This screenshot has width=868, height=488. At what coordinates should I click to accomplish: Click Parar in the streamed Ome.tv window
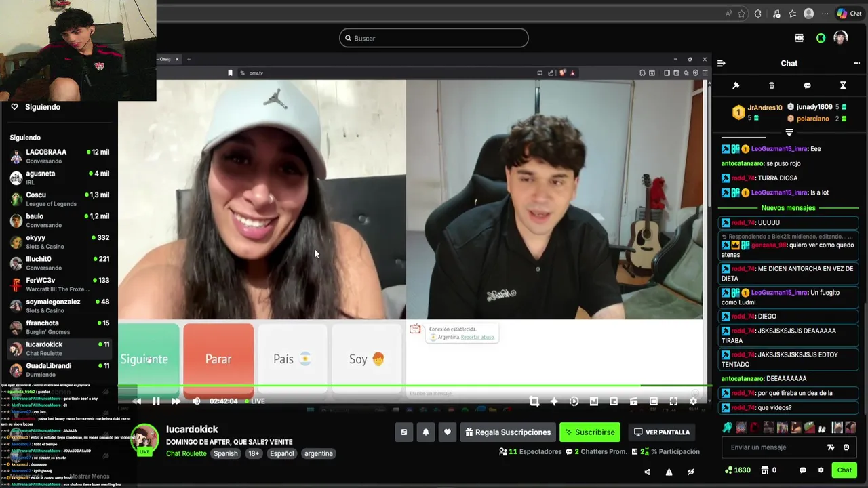[x=218, y=359]
